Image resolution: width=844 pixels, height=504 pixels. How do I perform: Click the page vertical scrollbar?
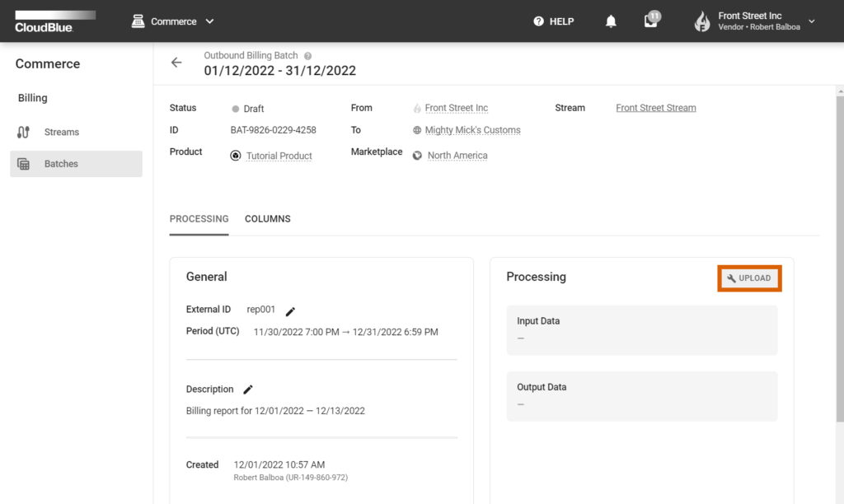click(840, 259)
